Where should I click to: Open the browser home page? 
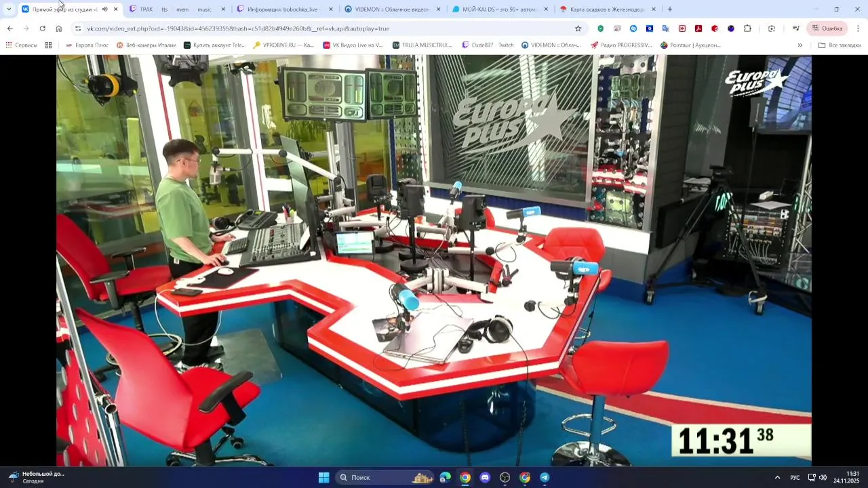pyautogui.click(x=59, y=28)
